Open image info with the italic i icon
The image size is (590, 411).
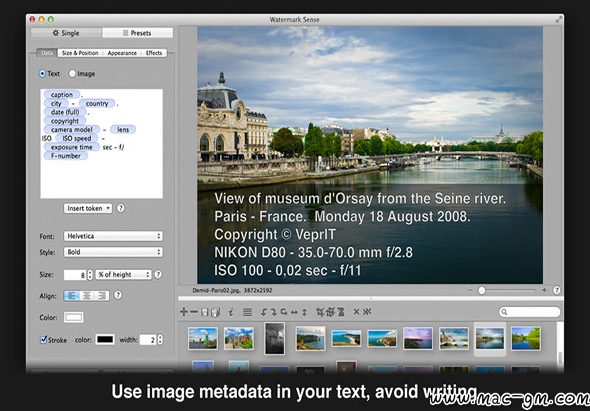[x=231, y=312]
